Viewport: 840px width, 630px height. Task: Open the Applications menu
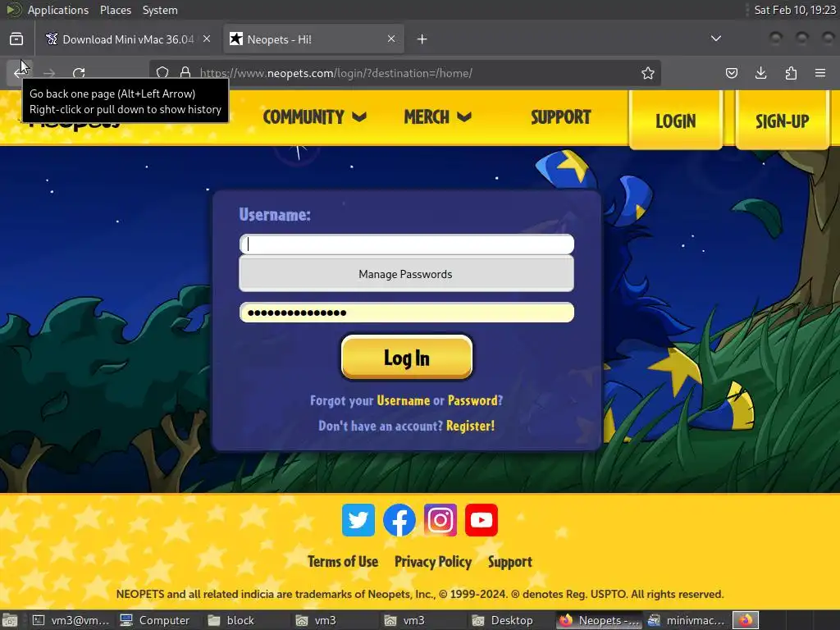(x=58, y=10)
